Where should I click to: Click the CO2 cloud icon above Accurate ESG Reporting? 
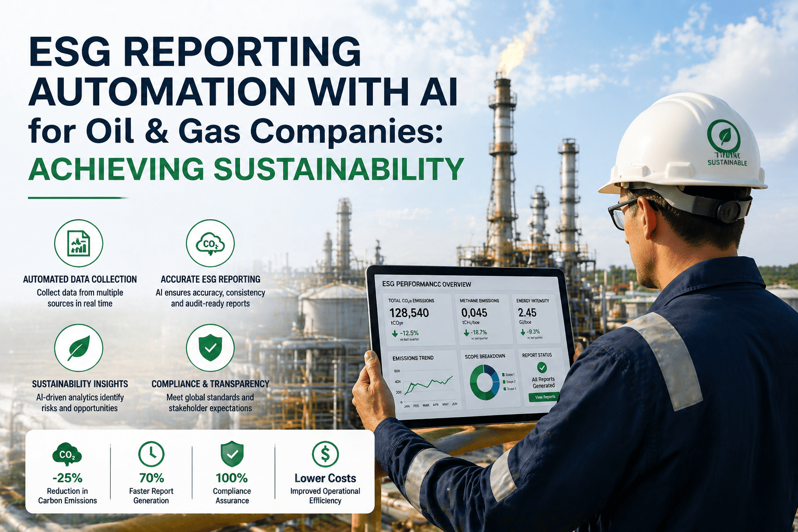(210, 243)
